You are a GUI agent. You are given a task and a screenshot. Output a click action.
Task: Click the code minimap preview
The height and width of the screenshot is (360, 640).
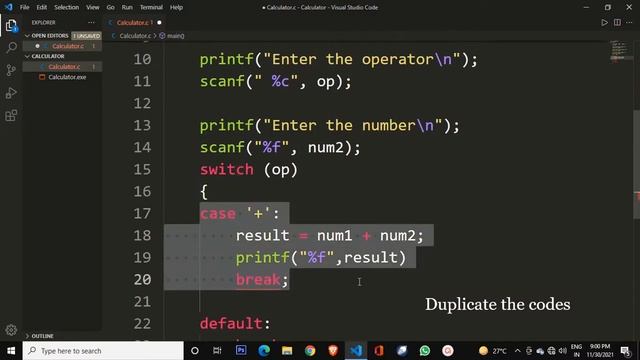620,51
